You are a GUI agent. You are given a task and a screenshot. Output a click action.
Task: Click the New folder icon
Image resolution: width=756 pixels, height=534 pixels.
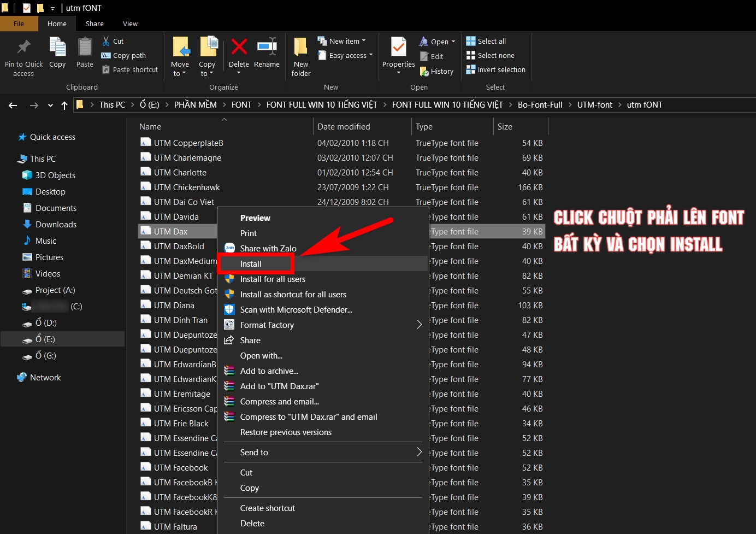pos(301,47)
